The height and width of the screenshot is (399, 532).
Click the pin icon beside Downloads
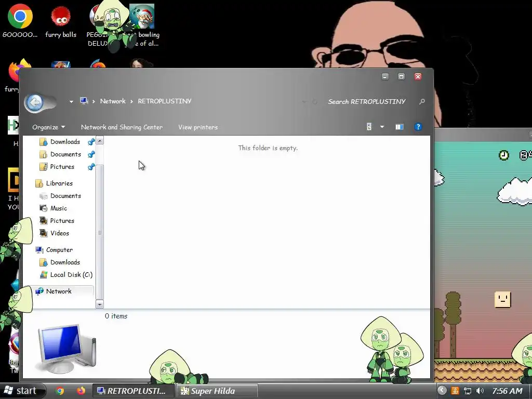tap(91, 142)
